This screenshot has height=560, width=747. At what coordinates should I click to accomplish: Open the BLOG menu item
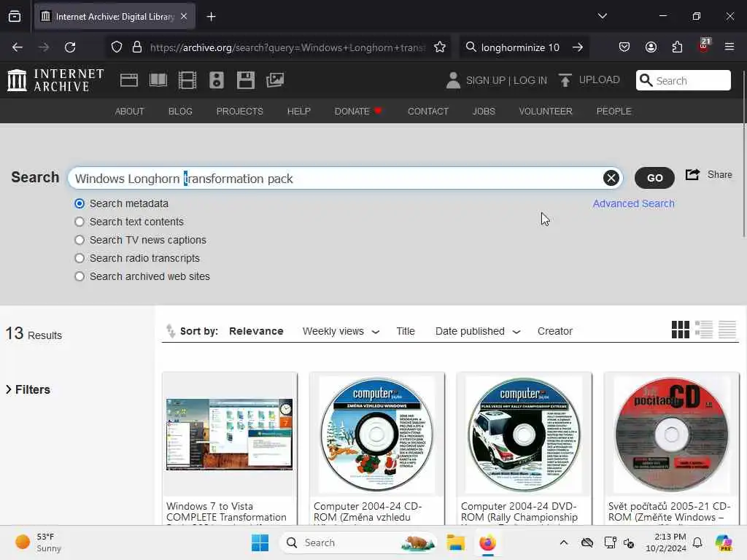pyautogui.click(x=180, y=111)
